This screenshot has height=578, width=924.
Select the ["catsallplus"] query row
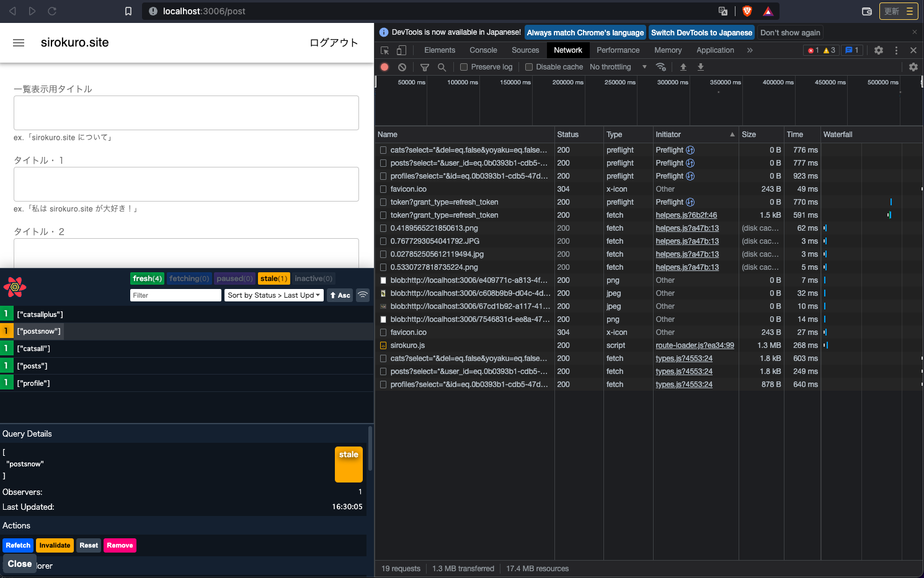pos(186,314)
